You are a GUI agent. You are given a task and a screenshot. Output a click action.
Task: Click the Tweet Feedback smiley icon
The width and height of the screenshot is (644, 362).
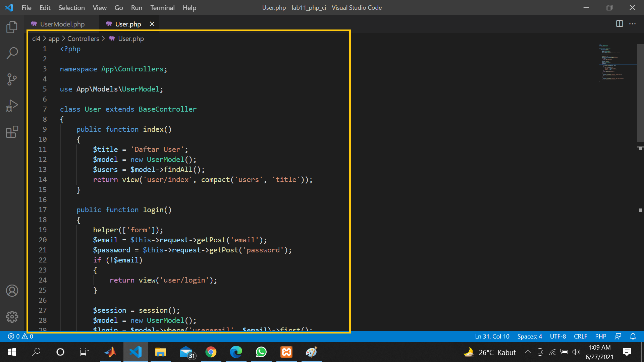tap(618, 336)
